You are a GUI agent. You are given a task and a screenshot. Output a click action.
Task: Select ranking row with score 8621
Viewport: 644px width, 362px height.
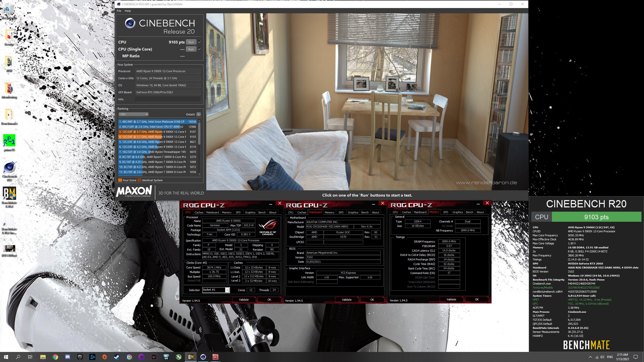[x=158, y=142]
